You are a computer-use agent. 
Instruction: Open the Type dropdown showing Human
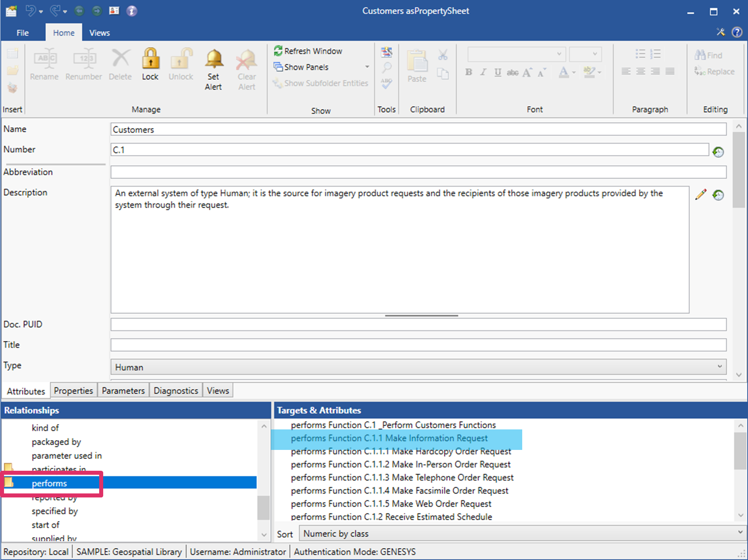(x=418, y=367)
